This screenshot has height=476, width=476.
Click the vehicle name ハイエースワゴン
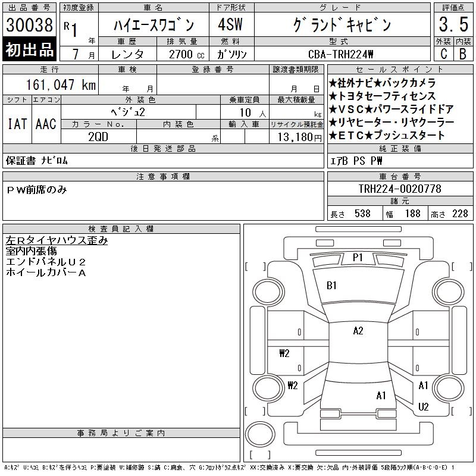(154, 25)
